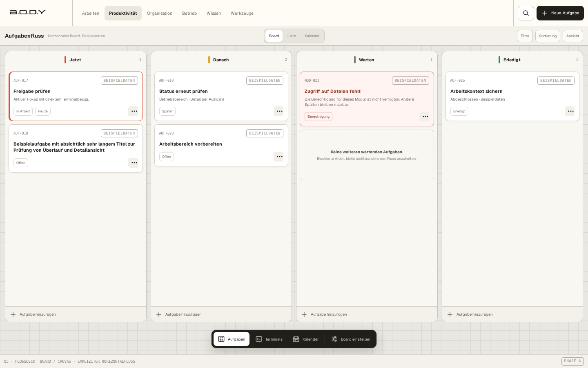Add a task to the Erledigt column
588x368 pixels.
pos(512,314)
